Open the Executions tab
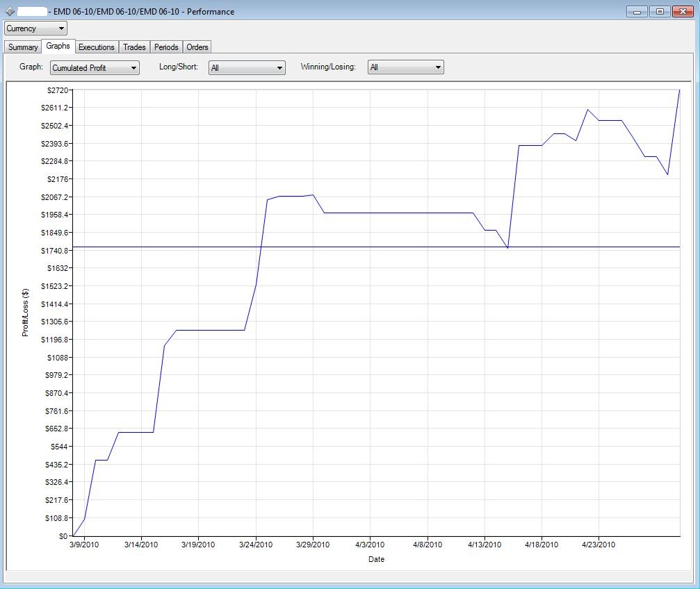The image size is (700, 589). click(97, 47)
